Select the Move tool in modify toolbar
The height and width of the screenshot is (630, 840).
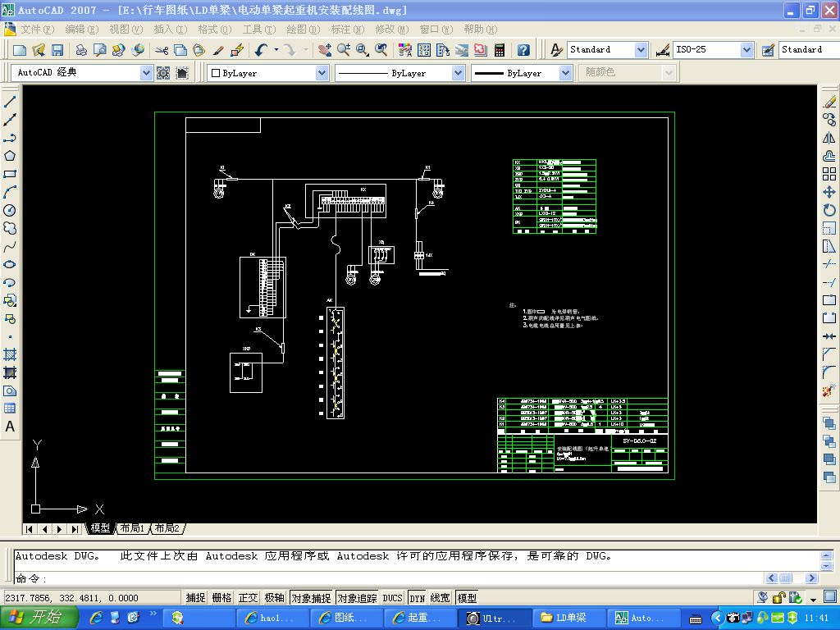point(829,192)
